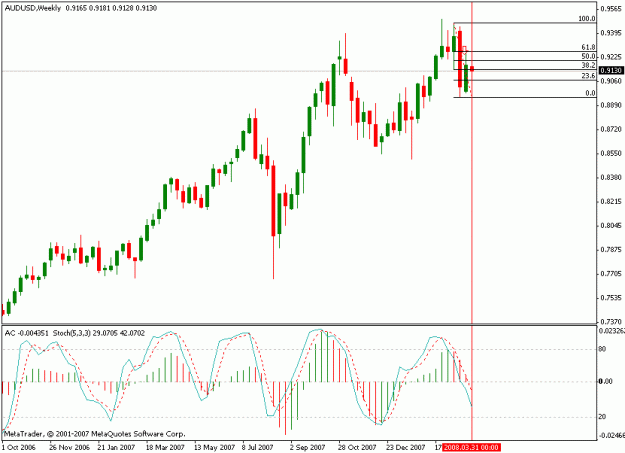Click the 0.9225 price scale label
625x453 pixels.
tap(612, 57)
